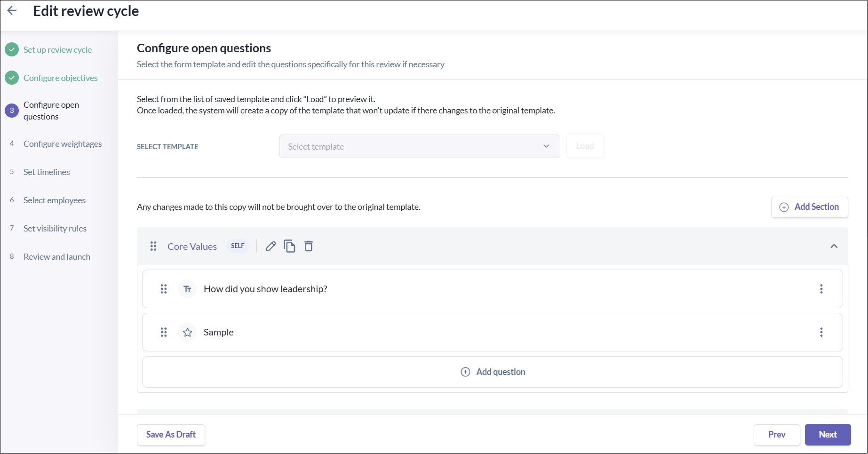Image resolution: width=868 pixels, height=454 pixels.
Task: Click the plus icon in Add Section
Action: 784,207
